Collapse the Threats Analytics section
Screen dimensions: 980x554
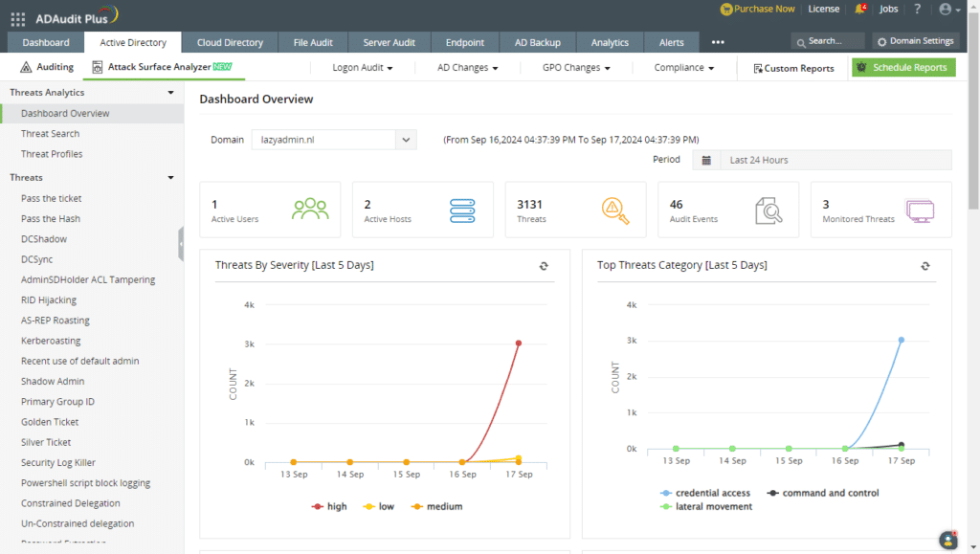click(170, 93)
